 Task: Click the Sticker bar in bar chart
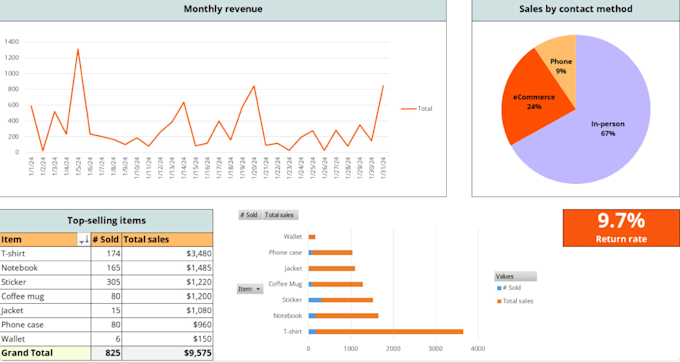(340, 300)
